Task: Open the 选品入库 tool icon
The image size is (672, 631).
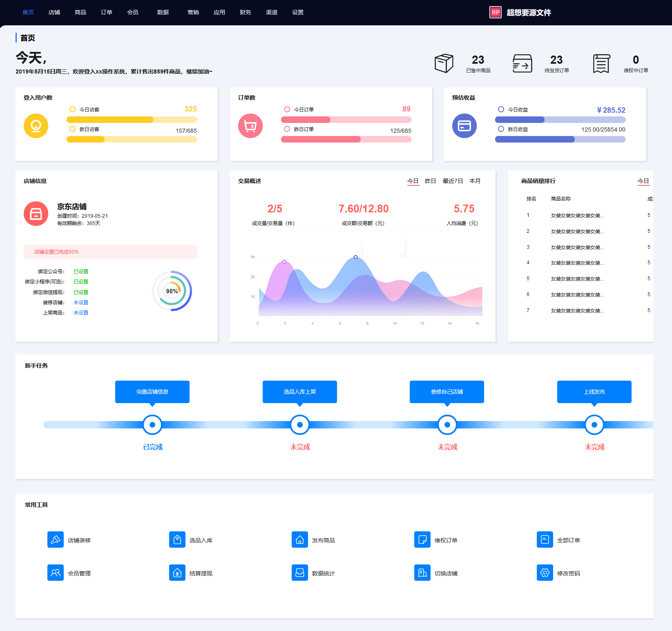Action: click(x=177, y=540)
